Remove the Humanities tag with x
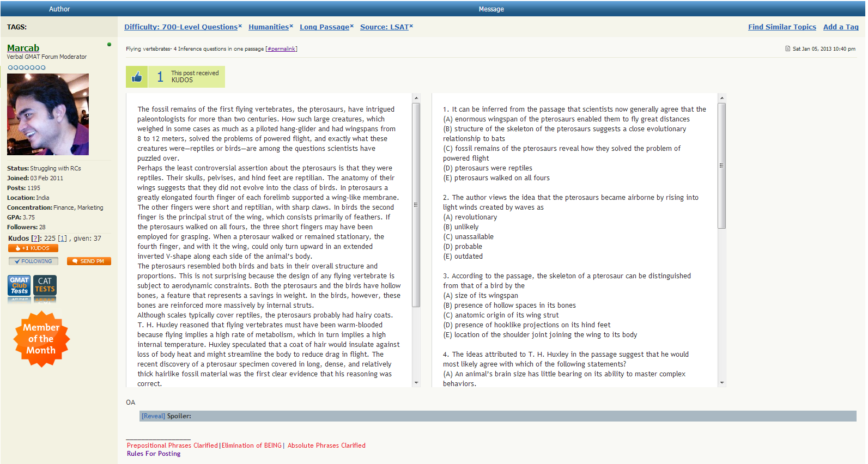The height and width of the screenshot is (464, 868). [x=292, y=26]
